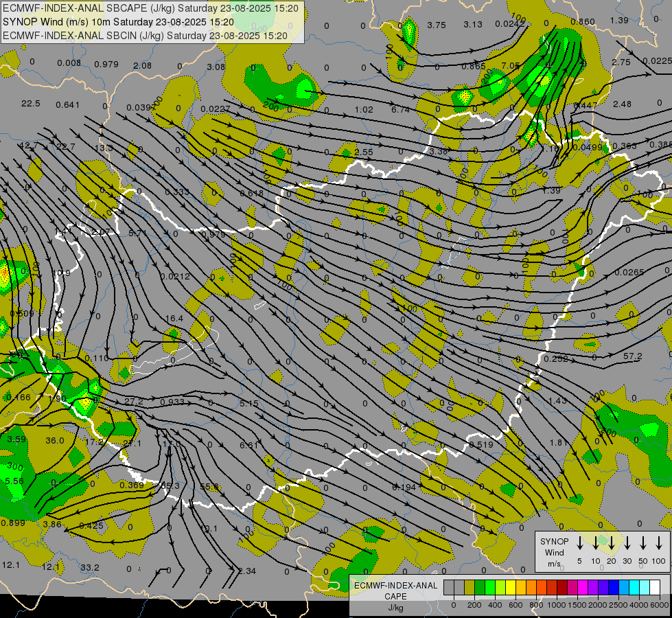Image resolution: width=672 pixels, height=618 pixels.
Task: Click the wind arrow above the 30 label
Action: tap(627, 543)
